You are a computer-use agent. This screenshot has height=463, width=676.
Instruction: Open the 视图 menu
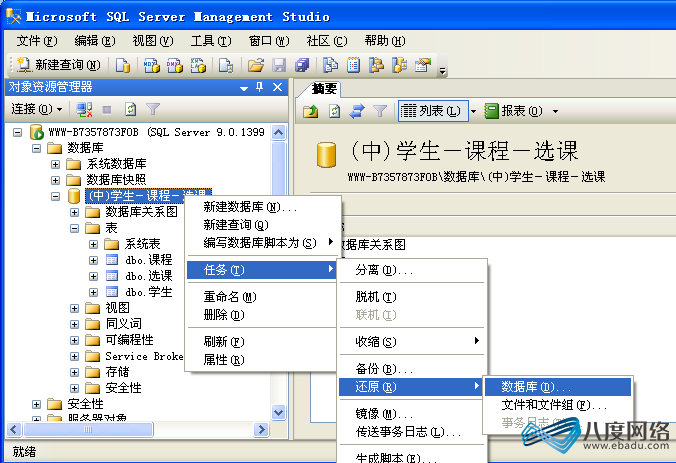pos(153,41)
